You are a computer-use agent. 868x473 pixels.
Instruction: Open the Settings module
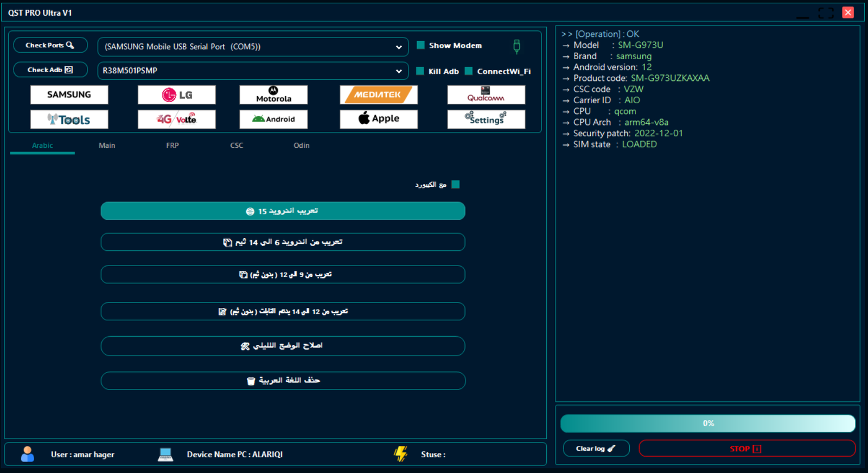[486, 119]
